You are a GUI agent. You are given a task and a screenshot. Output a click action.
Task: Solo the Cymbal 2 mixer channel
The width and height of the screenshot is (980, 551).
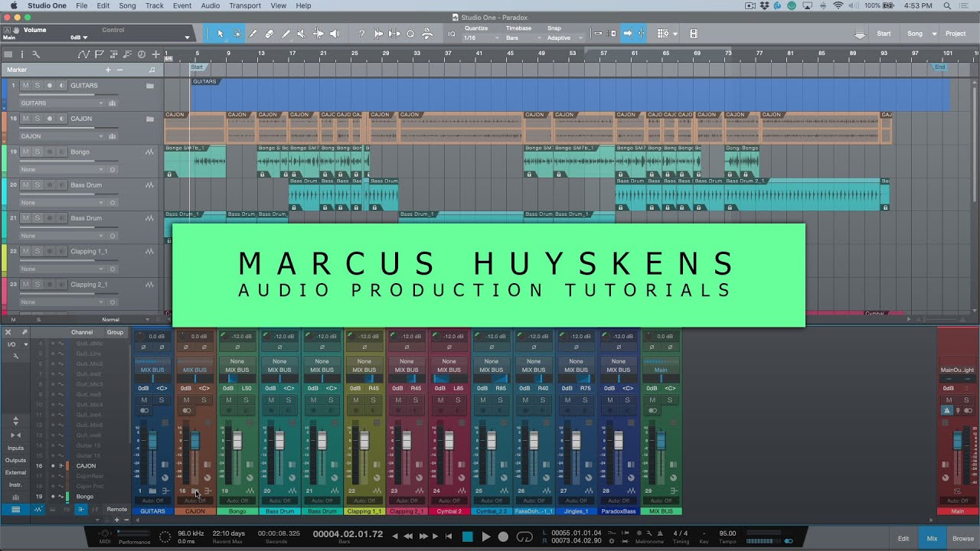pyautogui.click(x=457, y=400)
